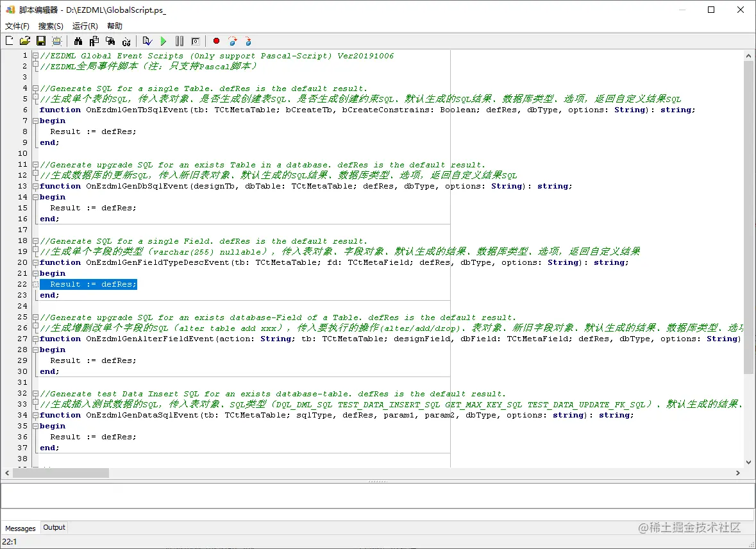Collapse the begin block at line 21
The height and width of the screenshot is (549, 756).
click(x=35, y=273)
